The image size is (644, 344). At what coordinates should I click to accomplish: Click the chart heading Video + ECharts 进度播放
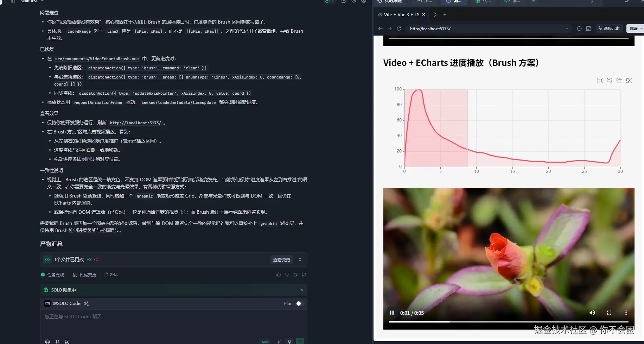pos(461,63)
